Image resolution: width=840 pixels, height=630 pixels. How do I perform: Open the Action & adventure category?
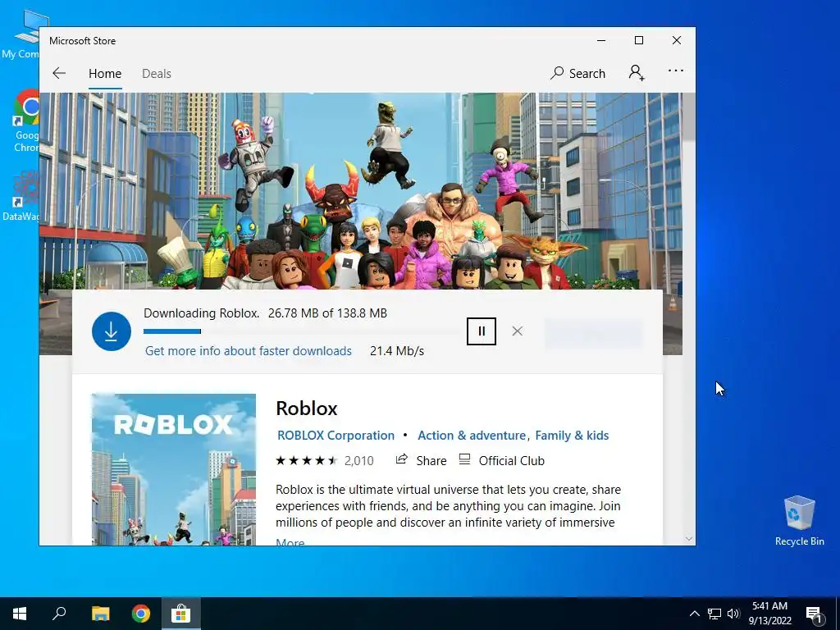[x=472, y=436]
